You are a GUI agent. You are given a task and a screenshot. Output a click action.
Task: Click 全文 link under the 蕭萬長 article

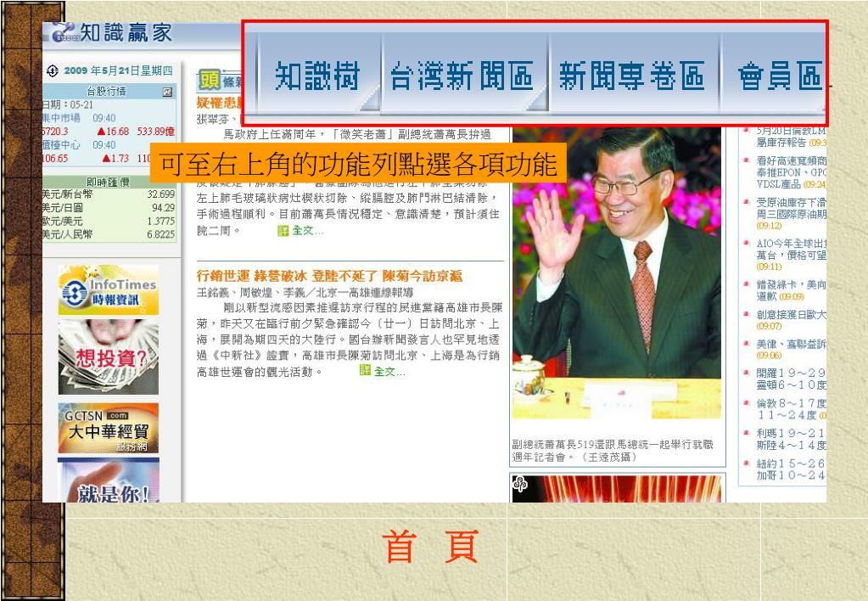coord(307,230)
